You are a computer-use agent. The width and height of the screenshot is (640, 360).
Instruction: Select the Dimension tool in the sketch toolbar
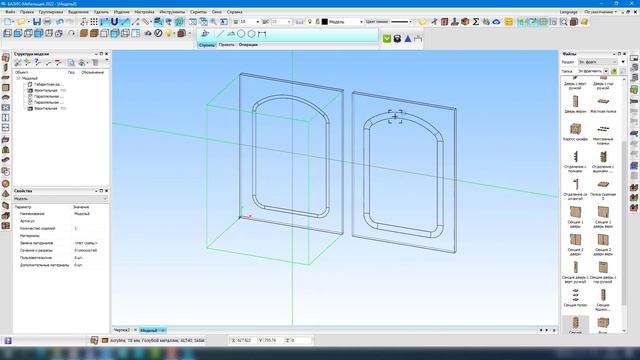(x=262, y=34)
